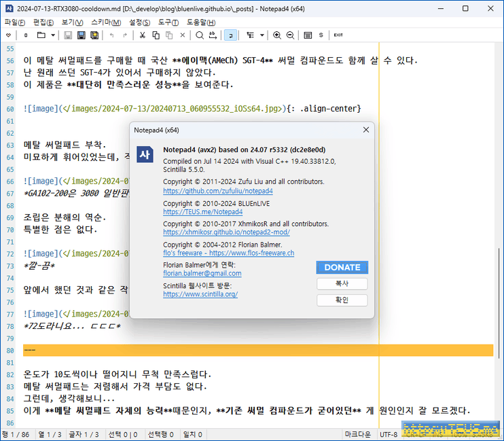Open the 파일(F) menu
The image size is (504, 441).
(15, 22)
